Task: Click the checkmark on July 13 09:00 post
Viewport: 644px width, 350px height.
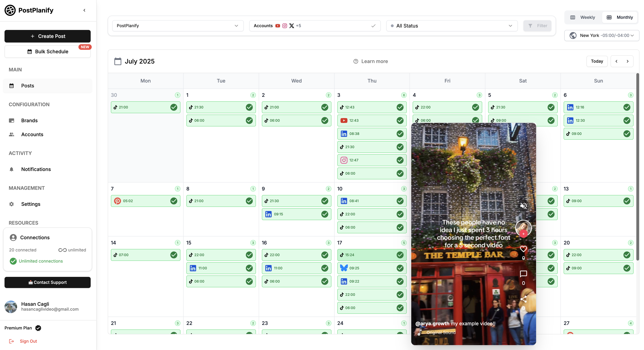Action: pyautogui.click(x=627, y=201)
